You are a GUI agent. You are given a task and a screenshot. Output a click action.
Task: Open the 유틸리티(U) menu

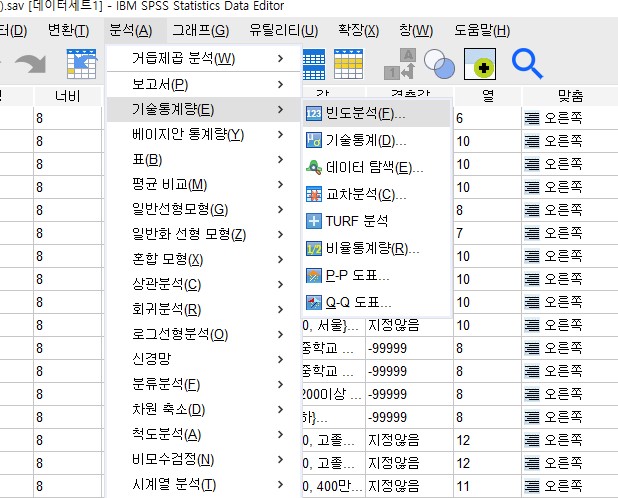[x=284, y=30]
